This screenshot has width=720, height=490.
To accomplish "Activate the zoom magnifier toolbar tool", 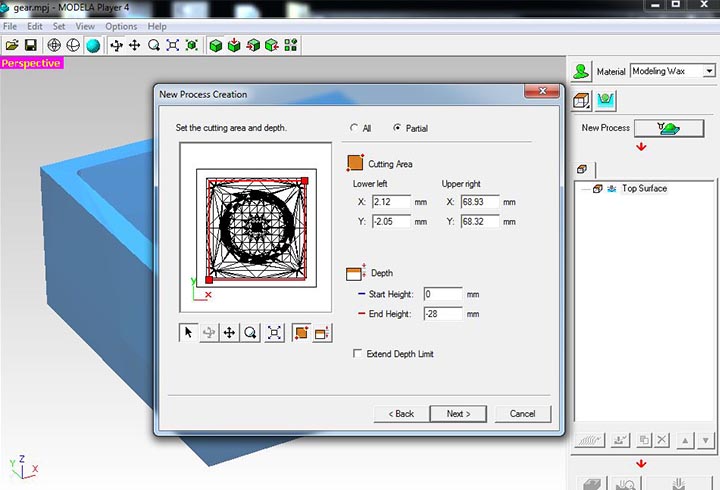I will tap(154, 45).
